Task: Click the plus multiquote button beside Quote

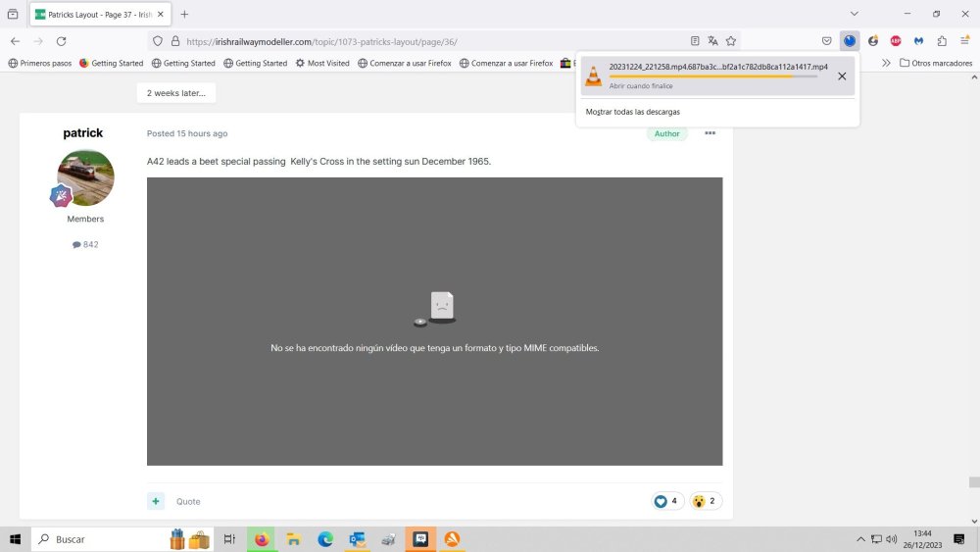Action: click(x=156, y=501)
